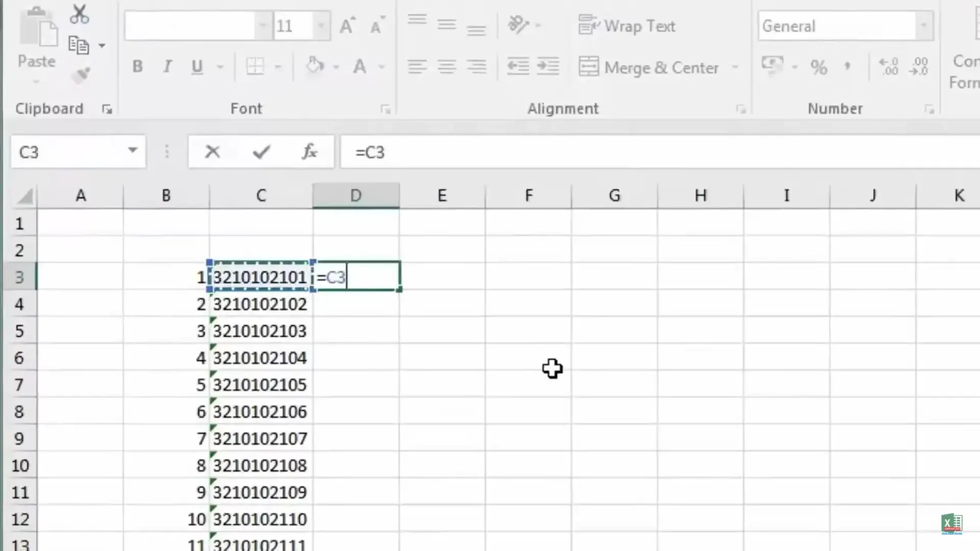Open the Fill Color dropdown arrow
The width and height of the screenshot is (980, 551).
tap(336, 67)
